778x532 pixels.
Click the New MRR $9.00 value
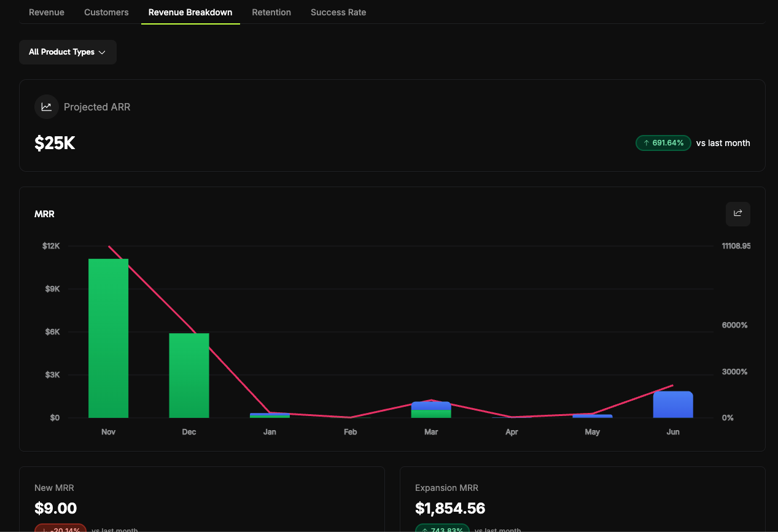tap(55, 508)
